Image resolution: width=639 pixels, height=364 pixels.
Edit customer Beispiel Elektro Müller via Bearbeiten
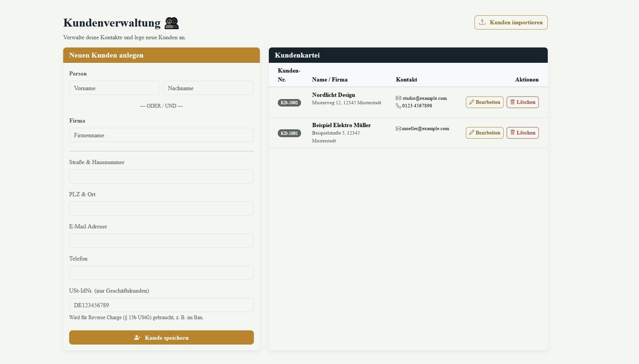click(484, 133)
